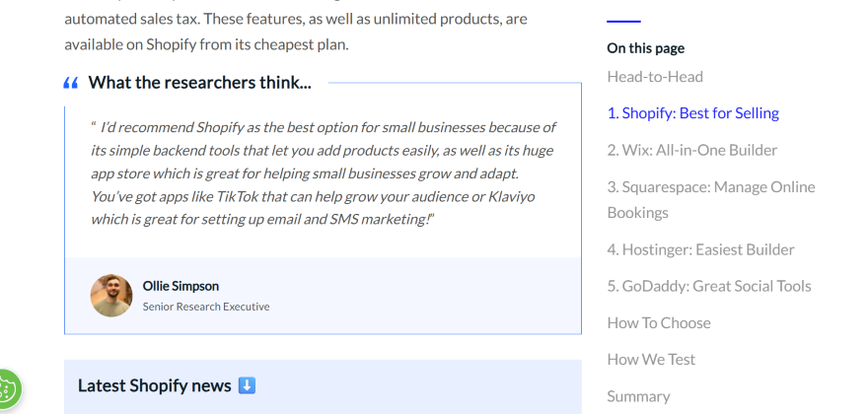868x414 pixels.
Task: Click the 'On this page' heading
Action: coord(645,48)
